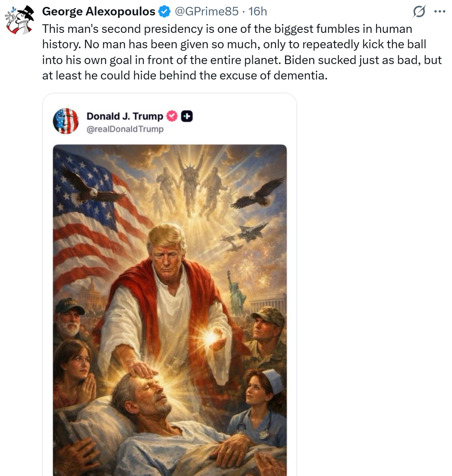Click the tweet line ending 'excuse of dementia.'
The image size is (452, 476).
click(x=185, y=75)
